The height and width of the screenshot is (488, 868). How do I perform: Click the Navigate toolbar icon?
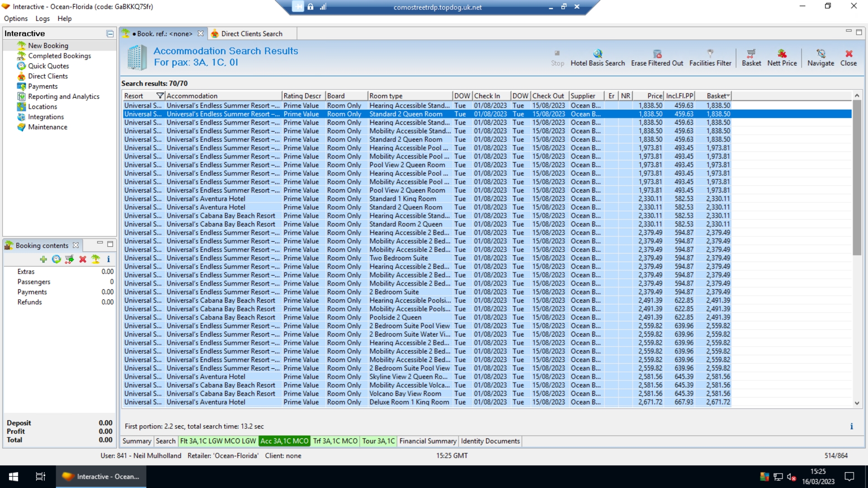click(821, 54)
